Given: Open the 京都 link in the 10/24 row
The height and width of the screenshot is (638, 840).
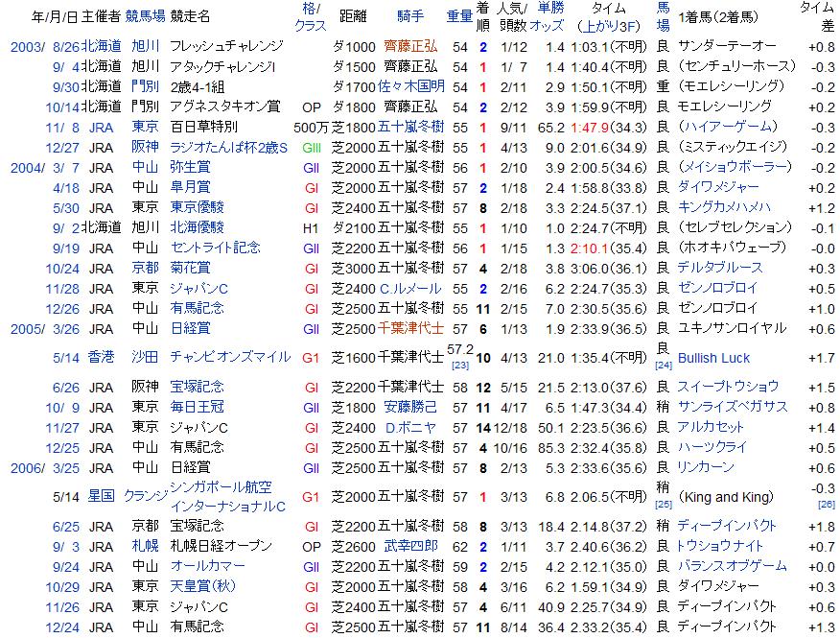Looking at the screenshot, I should 145,268.
